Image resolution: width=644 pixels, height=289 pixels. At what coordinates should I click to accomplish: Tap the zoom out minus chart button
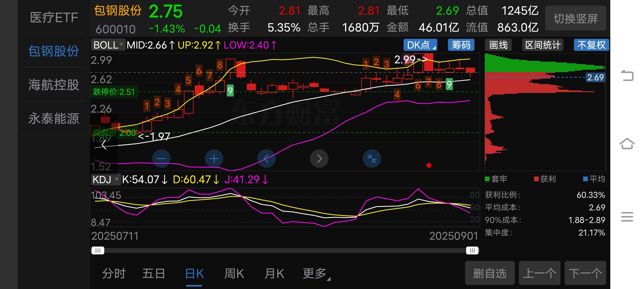coord(161,159)
